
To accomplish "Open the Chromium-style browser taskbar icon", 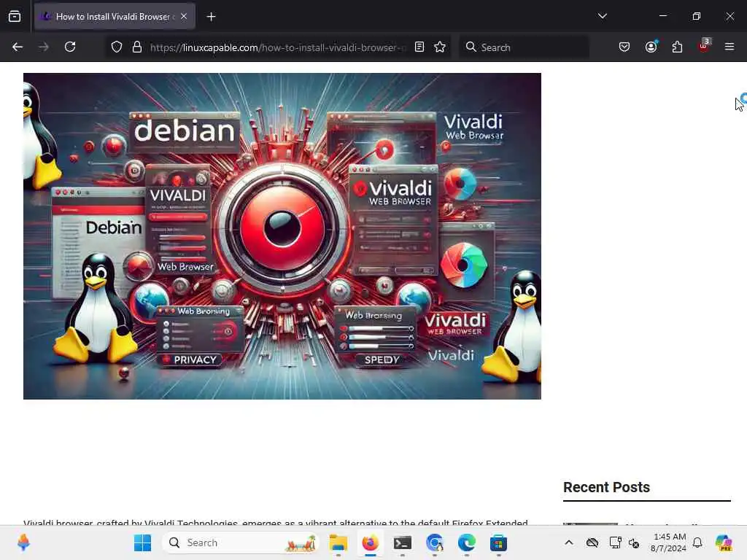I will pyautogui.click(x=435, y=542).
